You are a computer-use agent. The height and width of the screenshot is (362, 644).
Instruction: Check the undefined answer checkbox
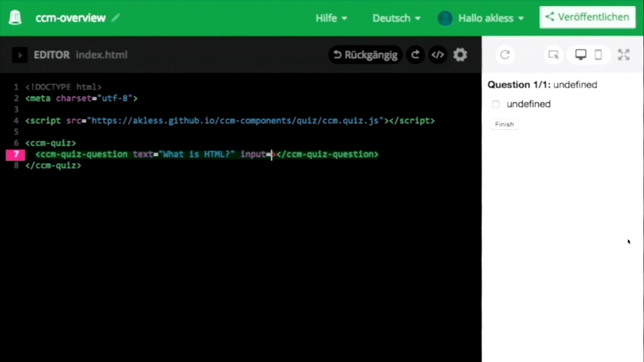(495, 104)
